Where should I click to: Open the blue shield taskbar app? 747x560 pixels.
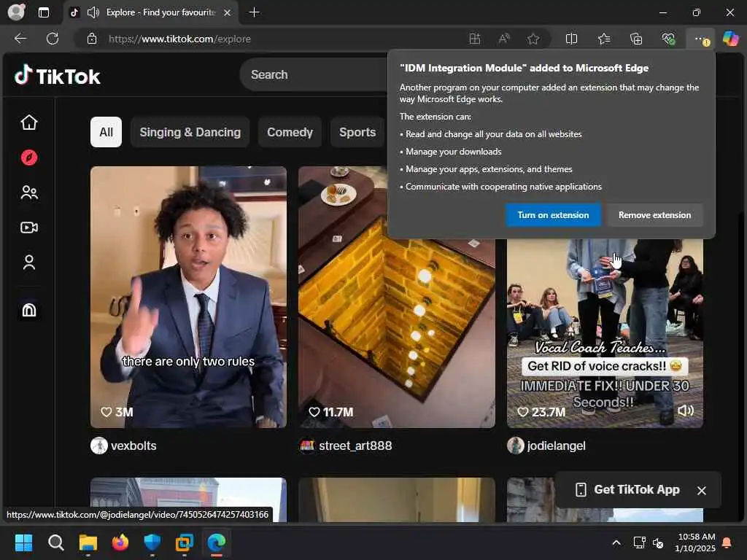[x=152, y=542]
